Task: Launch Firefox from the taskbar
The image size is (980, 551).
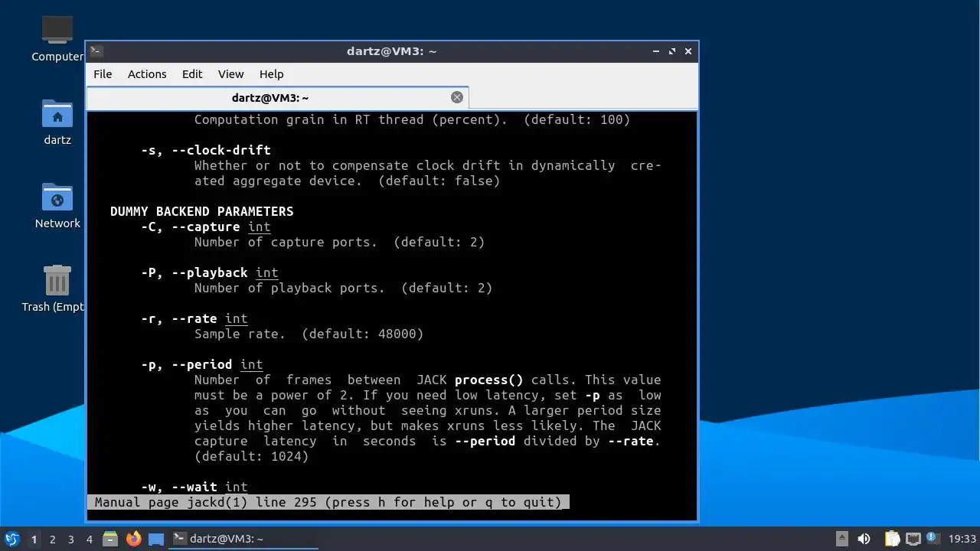Action: coord(133,539)
